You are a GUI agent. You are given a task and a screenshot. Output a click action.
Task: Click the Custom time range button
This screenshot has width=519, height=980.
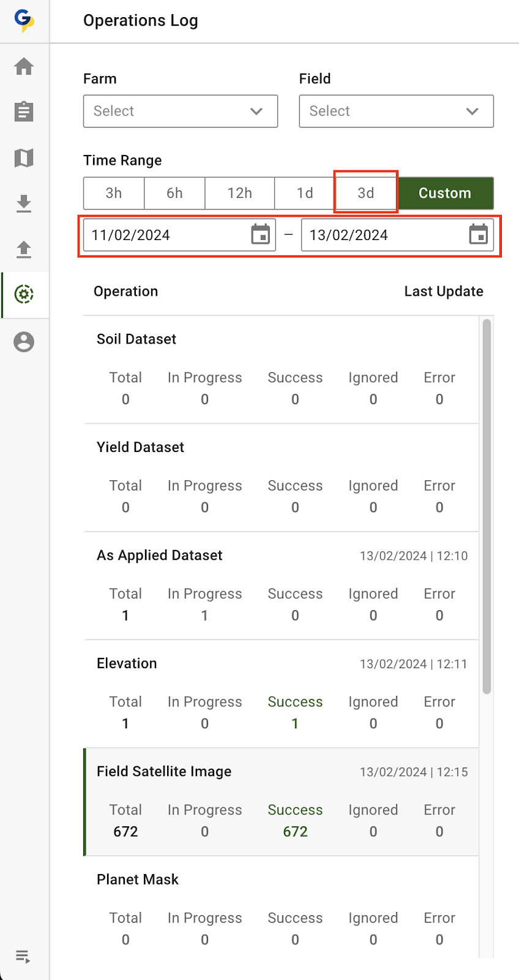click(x=445, y=194)
